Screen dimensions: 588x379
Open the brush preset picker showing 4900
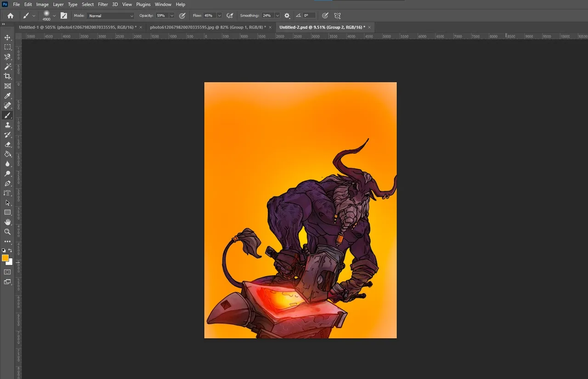point(46,16)
